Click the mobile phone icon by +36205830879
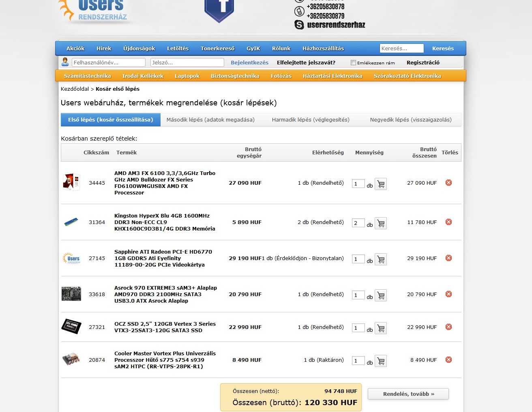Screen dimensions: 532x412 tap(299, 11)
